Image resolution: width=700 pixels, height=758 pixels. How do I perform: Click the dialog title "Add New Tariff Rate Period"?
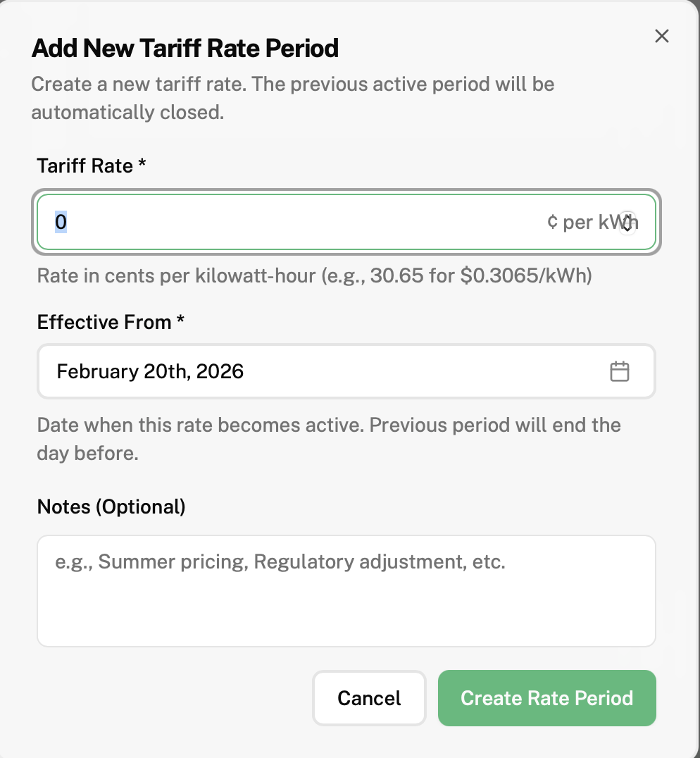coord(185,49)
